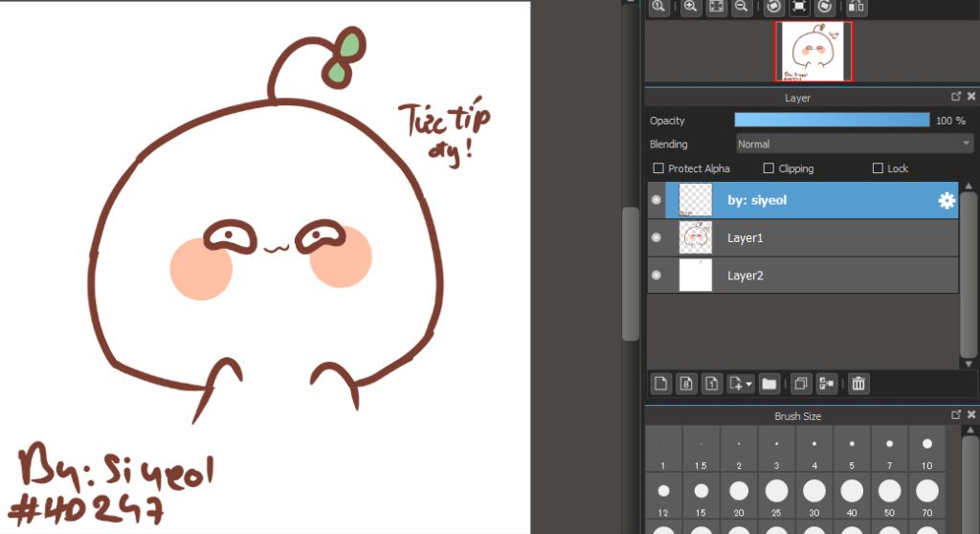980x534 pixels.
Task: Click the Brush Size scroll up arrow
Action: (x=970, y=431)
